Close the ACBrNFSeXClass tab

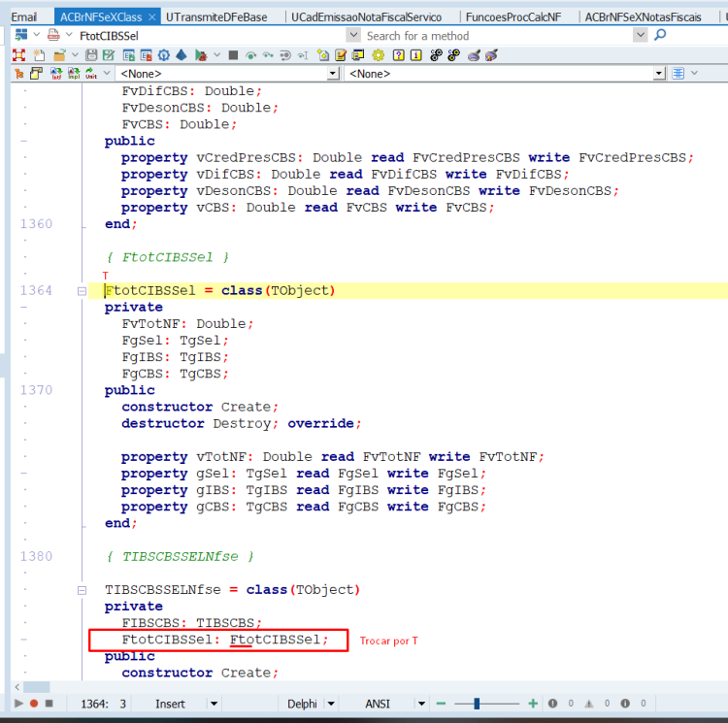click(x=151, y=17)
